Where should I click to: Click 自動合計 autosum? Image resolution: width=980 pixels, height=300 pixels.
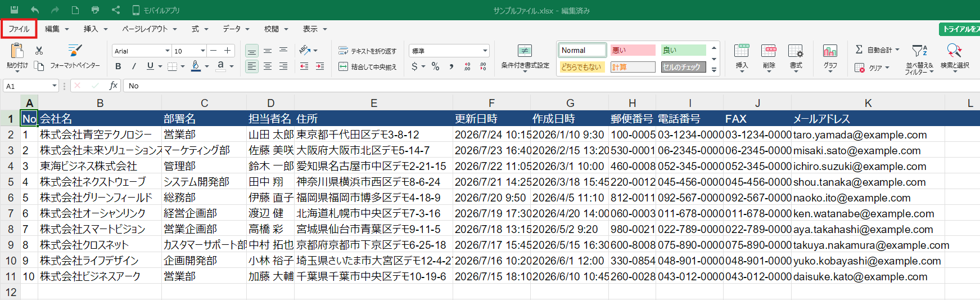(x=877, y=50)
